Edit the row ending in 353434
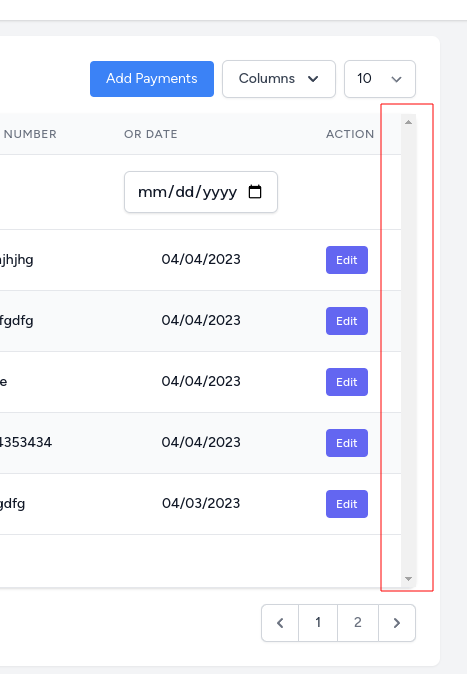 point(347,443)
